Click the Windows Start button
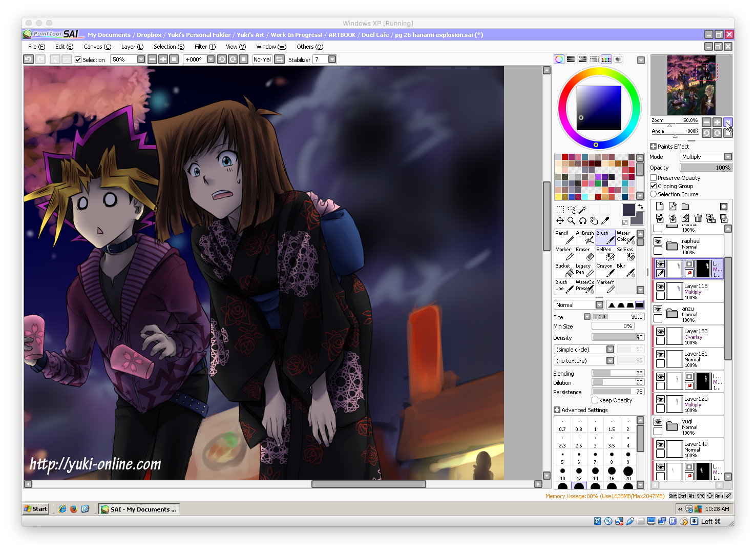Viewport: 756px width, 552px height. 36,509
